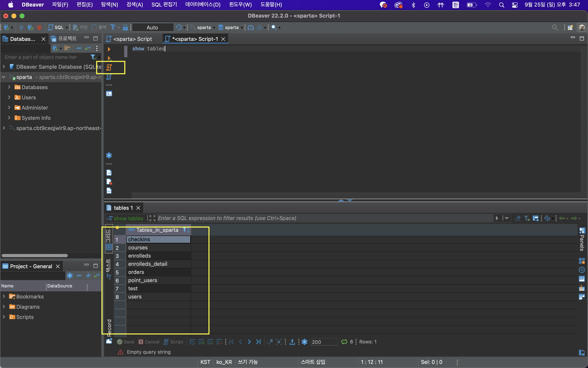Click the Link with editor arrows in Database Navigator
This screenshot has height=368, width=588.
88,48
